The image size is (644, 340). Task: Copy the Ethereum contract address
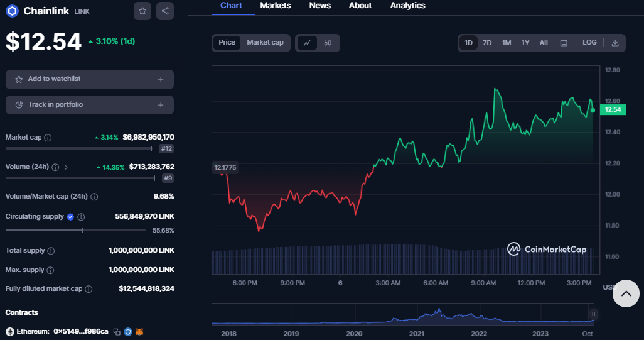pyautogui.click(x=117, y=331)
